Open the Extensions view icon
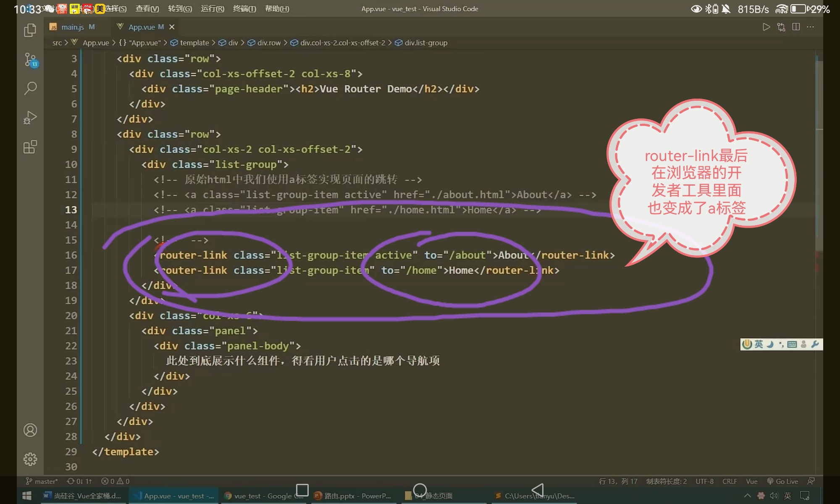The height and width of the screenshot is (504, 840). point(30,147)
